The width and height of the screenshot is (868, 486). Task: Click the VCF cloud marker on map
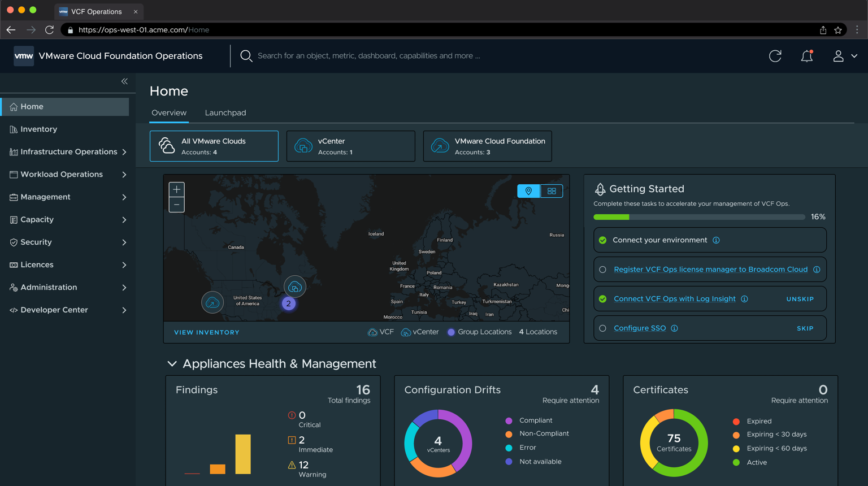212,302
